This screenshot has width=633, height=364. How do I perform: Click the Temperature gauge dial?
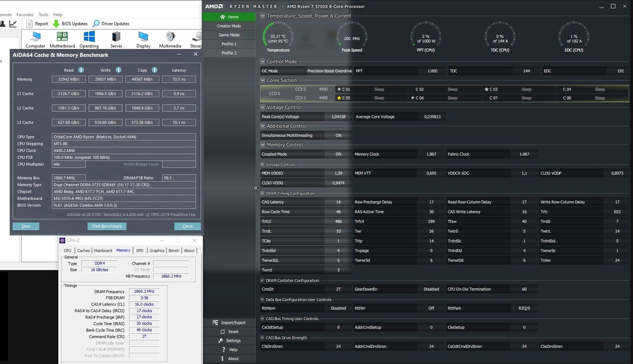pos(278,36)
